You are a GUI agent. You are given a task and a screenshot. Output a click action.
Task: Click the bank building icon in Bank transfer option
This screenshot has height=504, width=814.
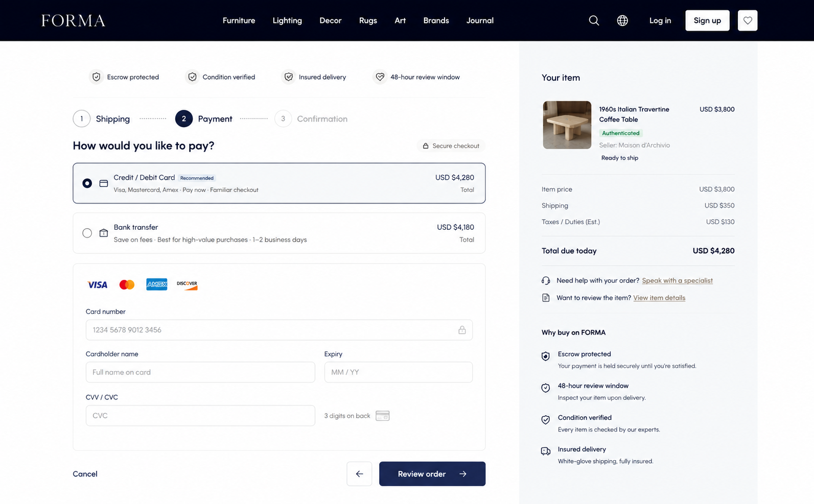coord(104,233)
